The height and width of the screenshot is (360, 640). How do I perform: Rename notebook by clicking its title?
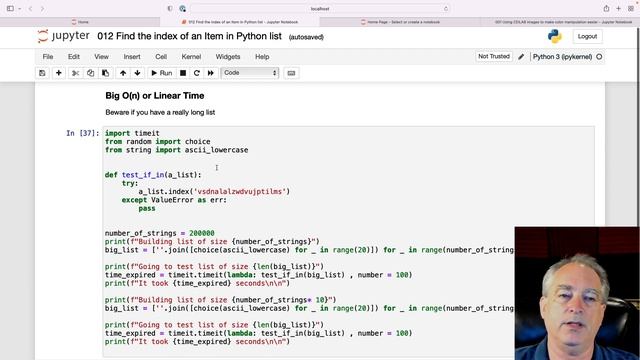(x=189, y=36)
